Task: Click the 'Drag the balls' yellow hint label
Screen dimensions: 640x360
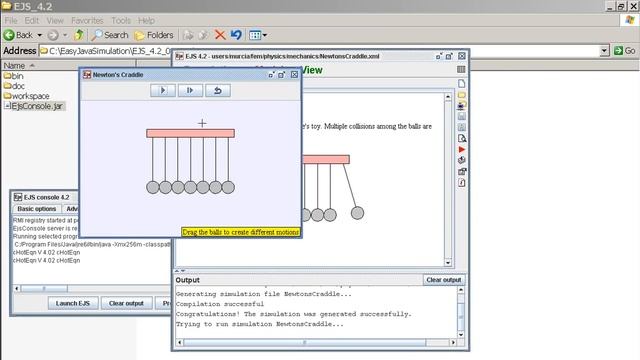Action: tap(241, 232)
